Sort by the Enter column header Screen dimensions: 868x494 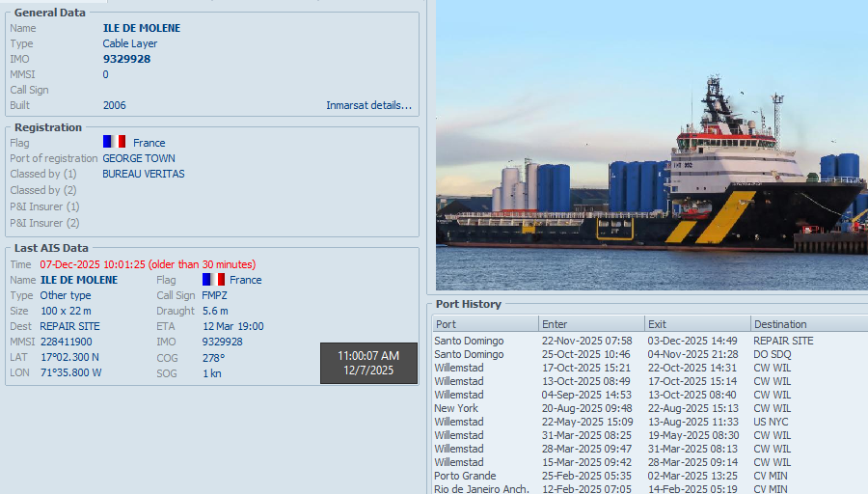(592, 324)
